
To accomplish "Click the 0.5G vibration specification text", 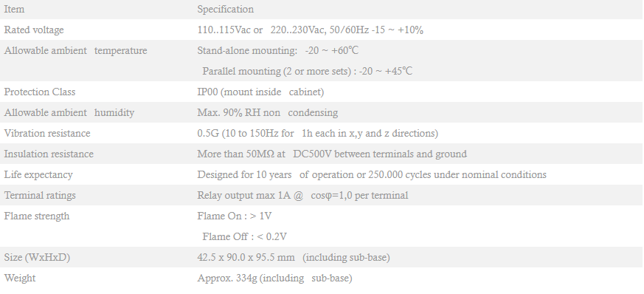I will [x=317, y=133].
